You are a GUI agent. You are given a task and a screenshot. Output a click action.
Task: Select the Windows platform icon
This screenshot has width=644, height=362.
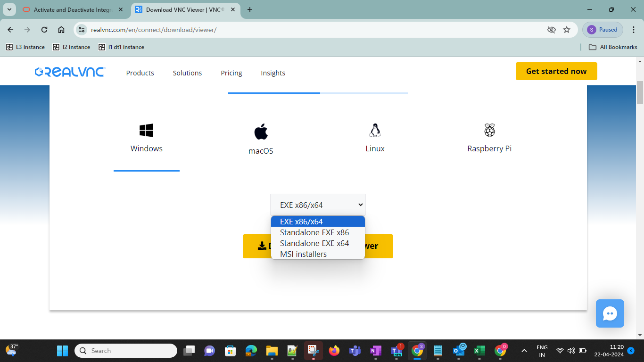[x=147, y=130]
